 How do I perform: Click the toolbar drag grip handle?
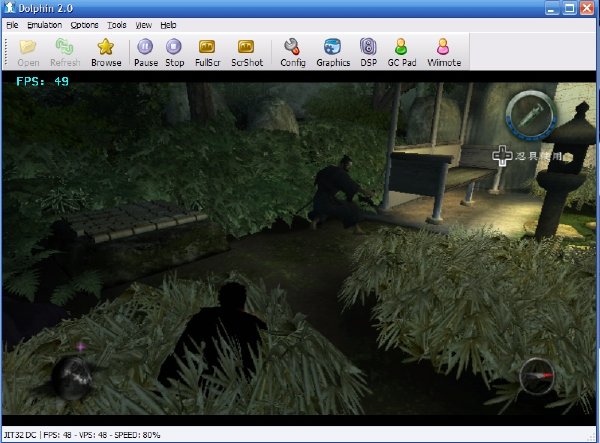[6, 52]
